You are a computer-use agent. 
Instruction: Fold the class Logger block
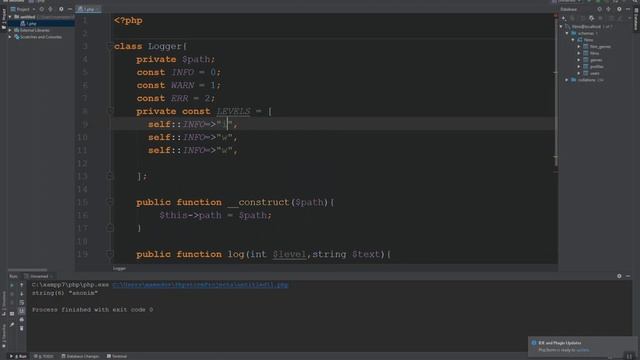point(110,46)
